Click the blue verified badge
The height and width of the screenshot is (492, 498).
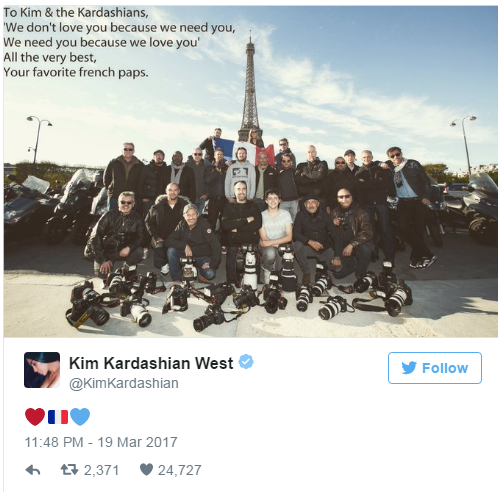tap(246, 362)
